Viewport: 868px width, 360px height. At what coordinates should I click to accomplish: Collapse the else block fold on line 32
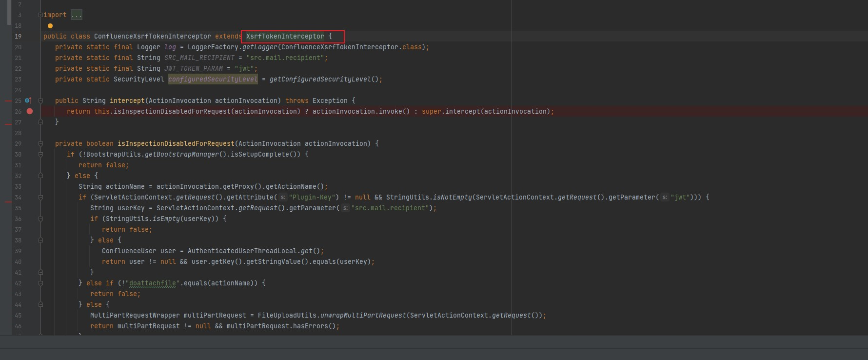pyautogui.click(x=40, y=176)
